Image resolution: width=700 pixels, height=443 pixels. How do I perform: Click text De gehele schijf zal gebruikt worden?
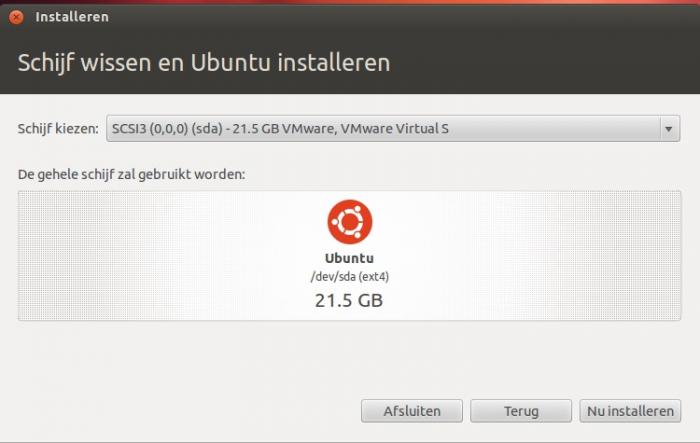[x=132, y=174]
